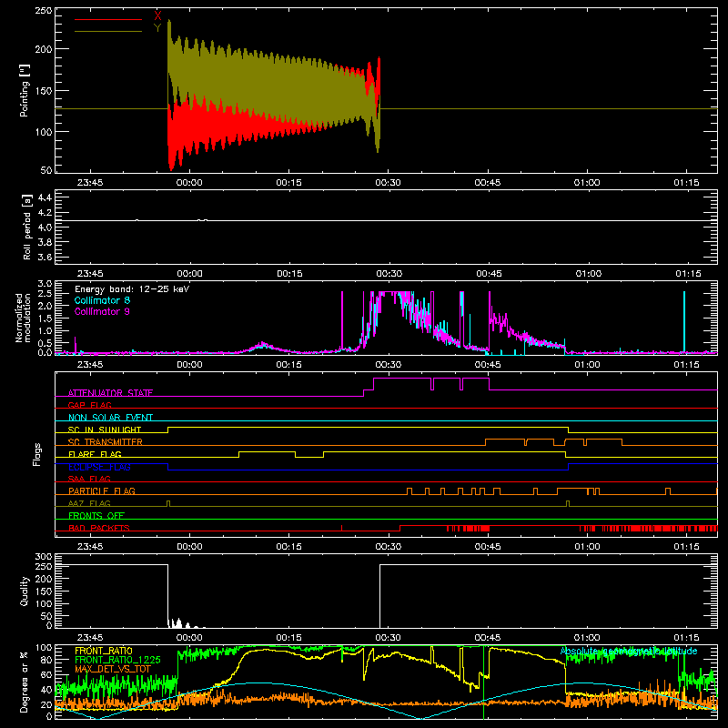Click the ATTENUATOR_STATE flag label
Screen dimensions: 728x728
110,393
